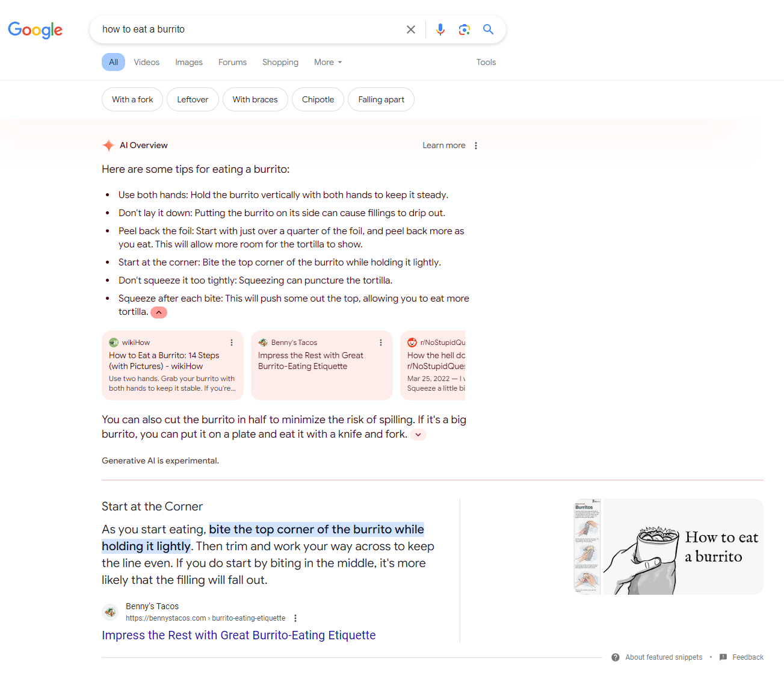Switch to the Shopping tab
This screenshot has width=784, height=673.
[280, 62]
